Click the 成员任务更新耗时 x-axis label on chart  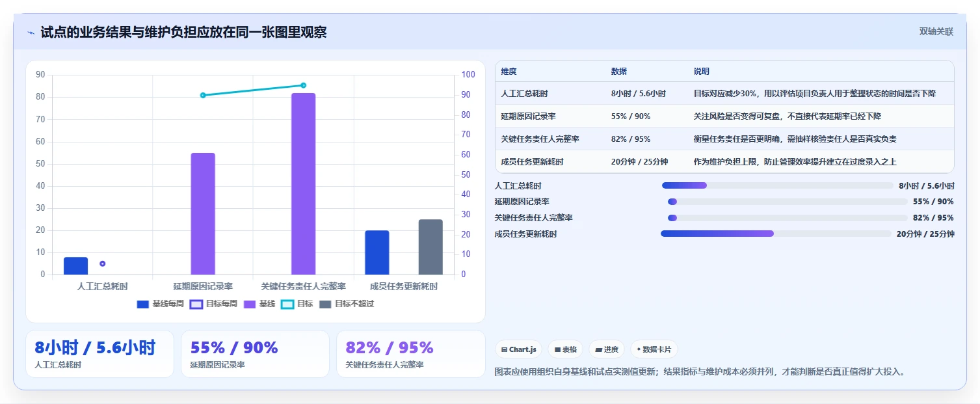pos(404,286)
